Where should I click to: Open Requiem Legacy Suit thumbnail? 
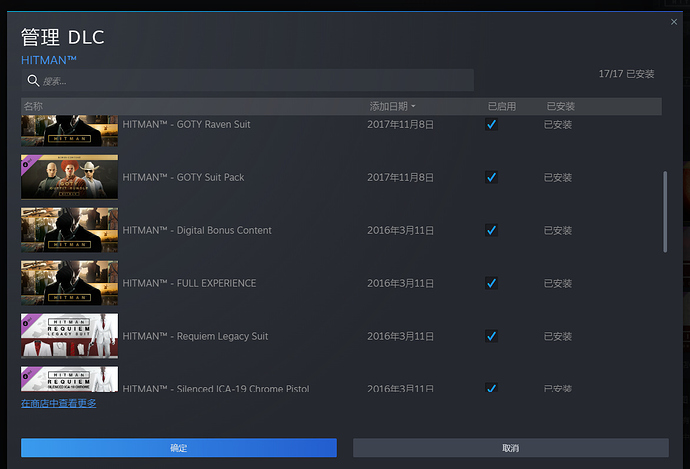click(70, 336)
